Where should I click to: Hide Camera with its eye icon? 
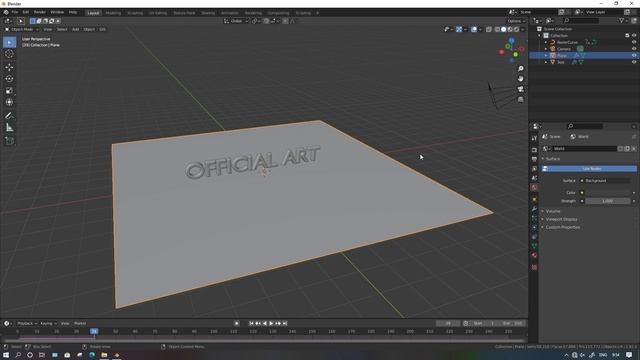point(634,49)
